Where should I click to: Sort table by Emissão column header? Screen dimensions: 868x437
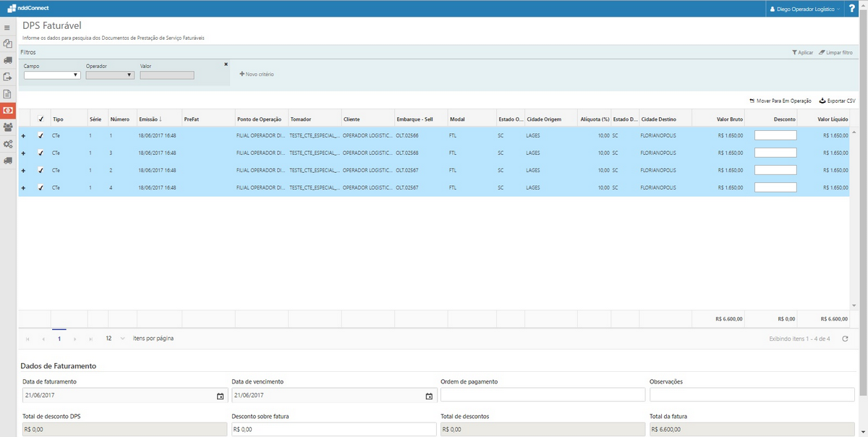(x=150, y=119)
